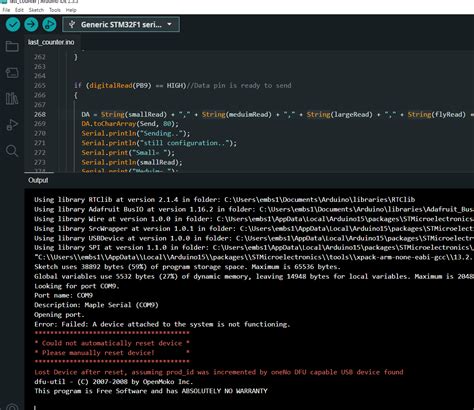
Task: Click the "Error: Failed" output message
Action: pyautogui.click(x=162, y=324)
